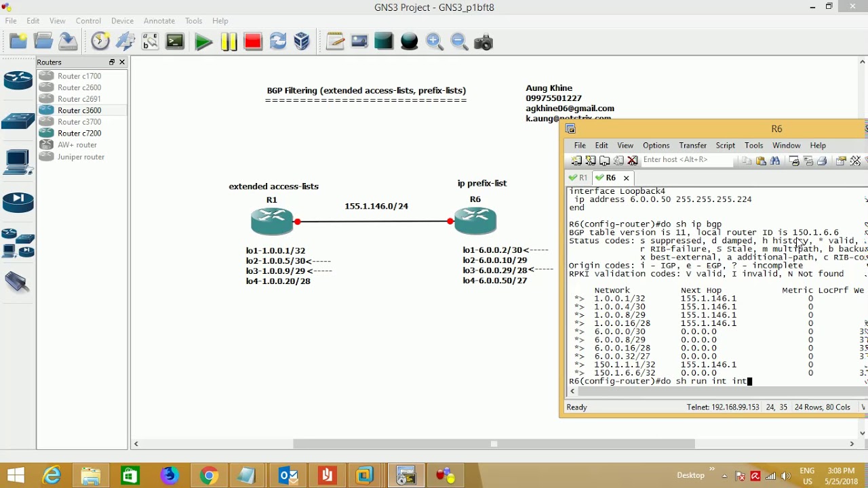The height and width of the screenshot is (488, 868).
Task: Click Paste icon in R6 terminal toolbar
Action: point(761,161)
